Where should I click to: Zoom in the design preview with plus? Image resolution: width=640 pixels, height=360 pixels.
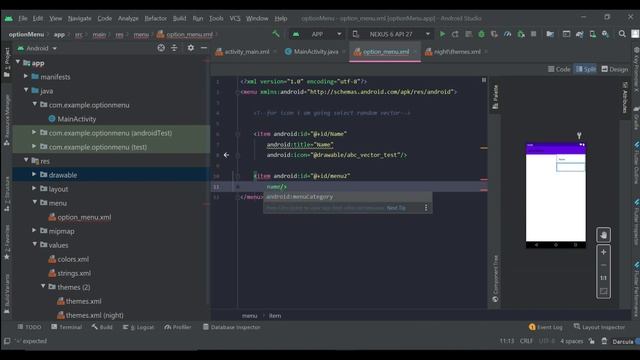(603, 252)
